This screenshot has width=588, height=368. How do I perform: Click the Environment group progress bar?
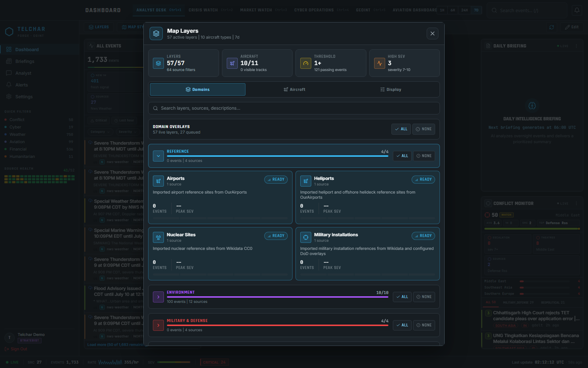(x=277, y=297)
